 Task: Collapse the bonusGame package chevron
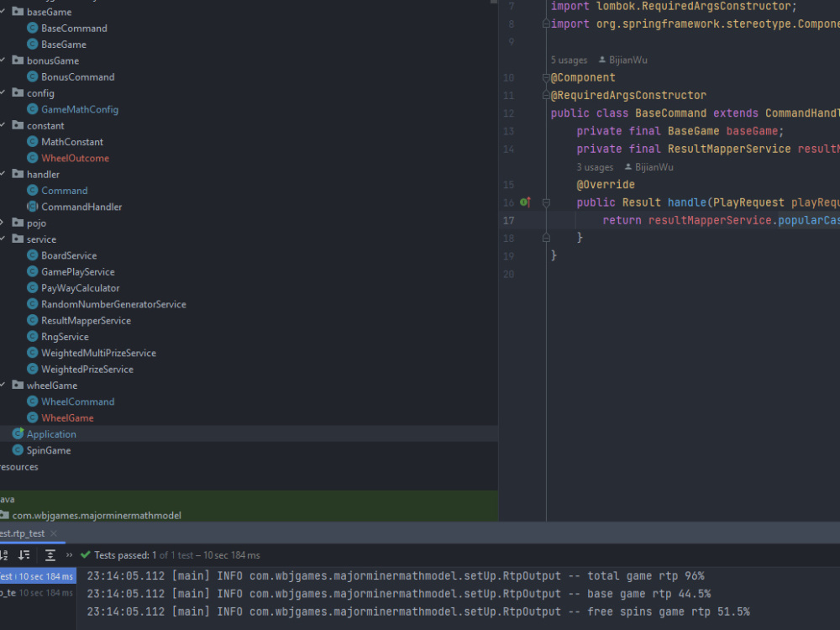tap(3, 60)
